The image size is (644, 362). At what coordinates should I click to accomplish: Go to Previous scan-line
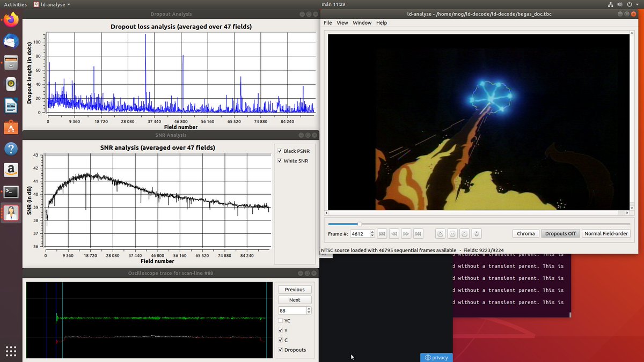coord(295,290)
